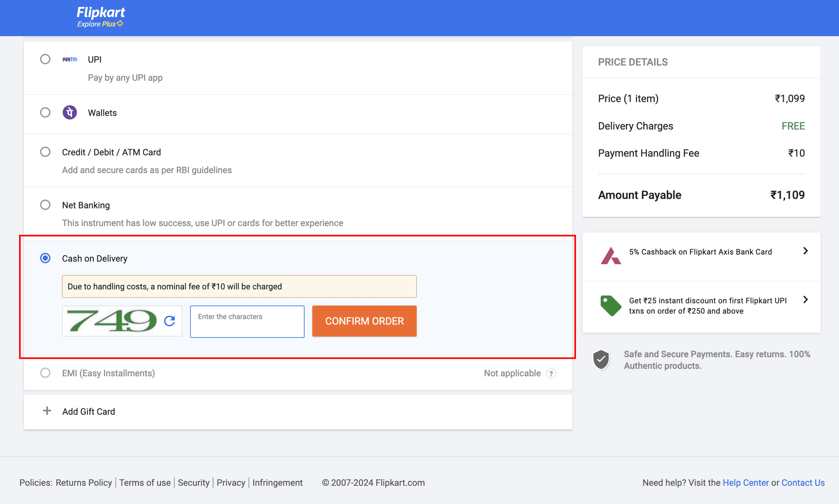Choose the Net Banking radio button
The image size is (839, 504).
click(45, 205)
